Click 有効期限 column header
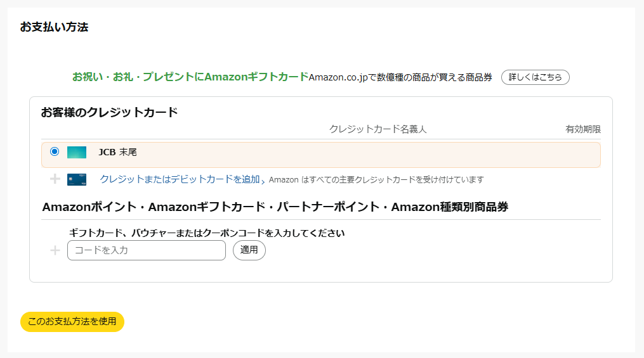Screen dimensions: 644x358 coord(582,129)
